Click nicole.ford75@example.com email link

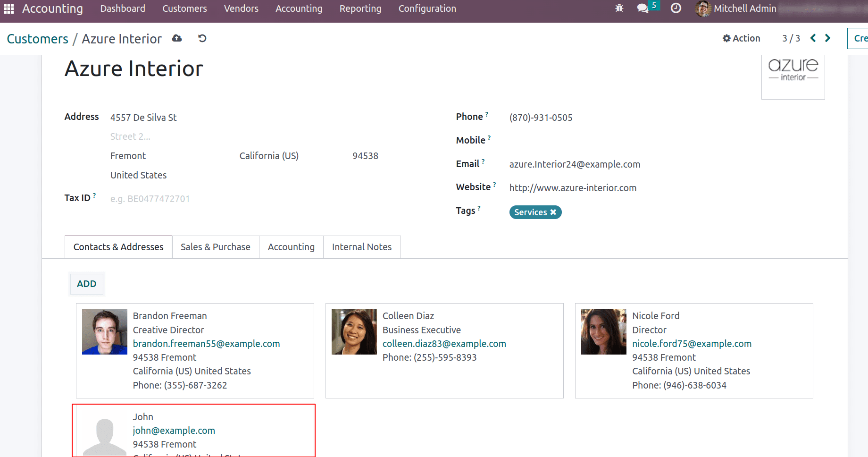pos(692,344)
